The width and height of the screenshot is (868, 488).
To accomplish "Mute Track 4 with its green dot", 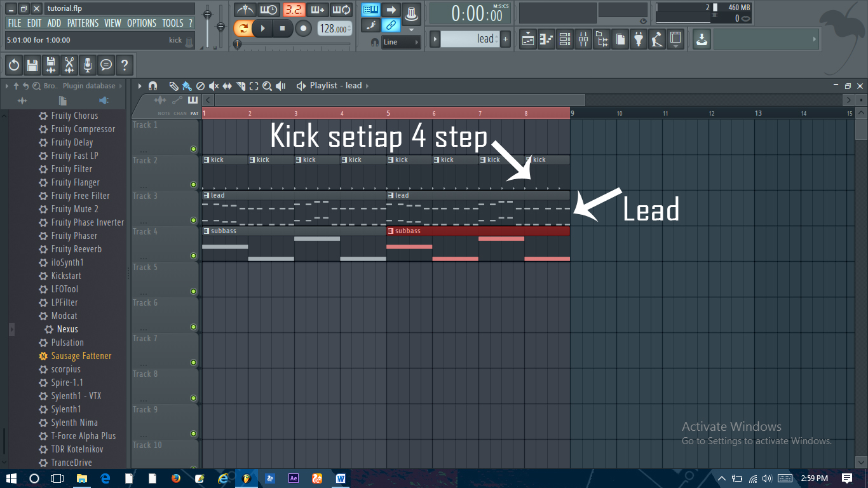I will (x=193, y=256).
